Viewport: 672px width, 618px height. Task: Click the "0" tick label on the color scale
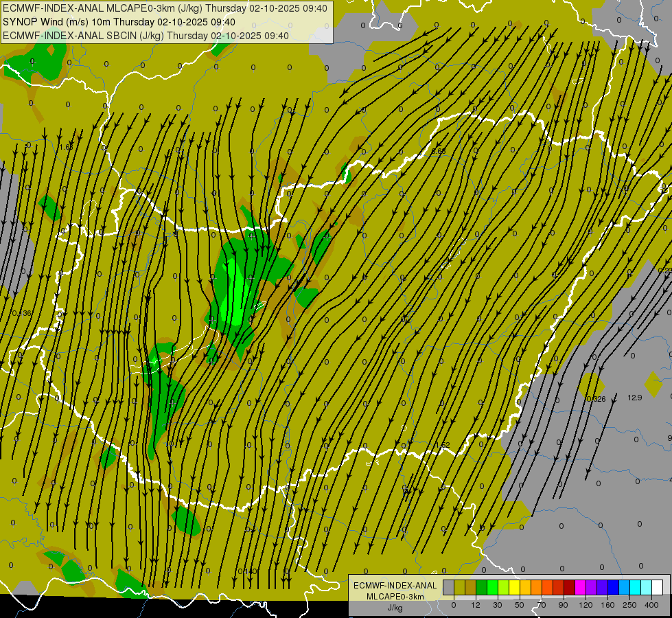pyautogui.click(x=454, y=605)
